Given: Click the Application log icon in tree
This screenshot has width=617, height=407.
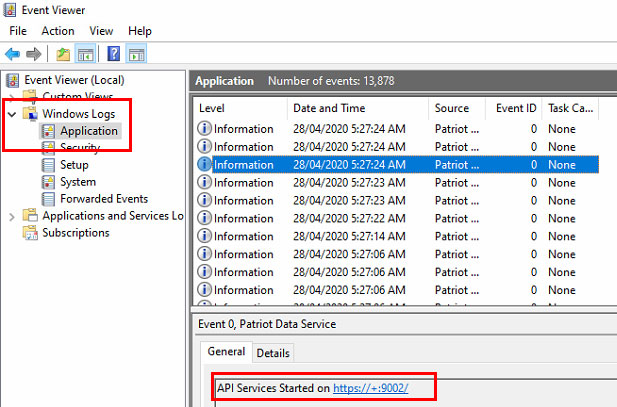Looking at the screenshot, I should click(48, 131).
